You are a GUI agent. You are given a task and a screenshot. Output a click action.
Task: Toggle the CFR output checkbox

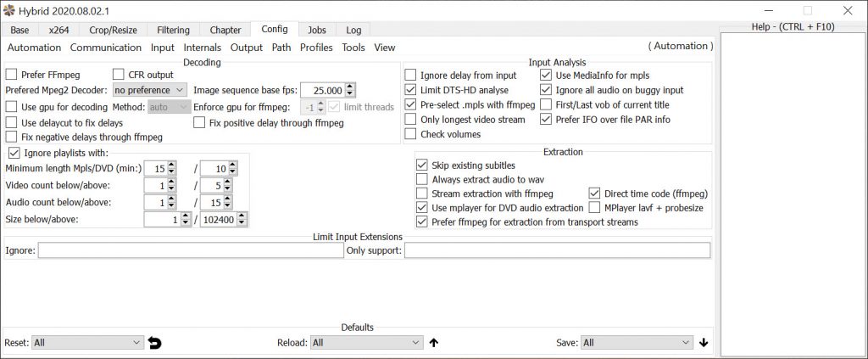pyautogui.click(x=119, y=75)
